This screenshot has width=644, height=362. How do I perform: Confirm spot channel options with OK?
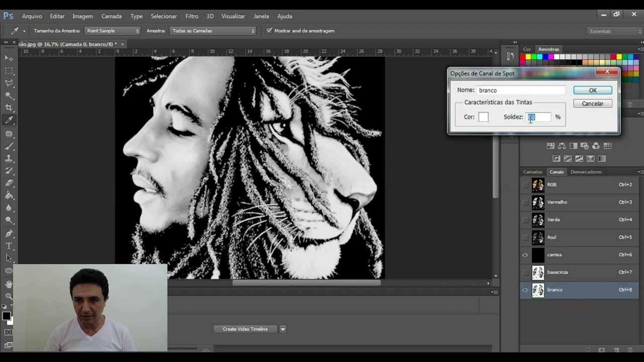593,90
